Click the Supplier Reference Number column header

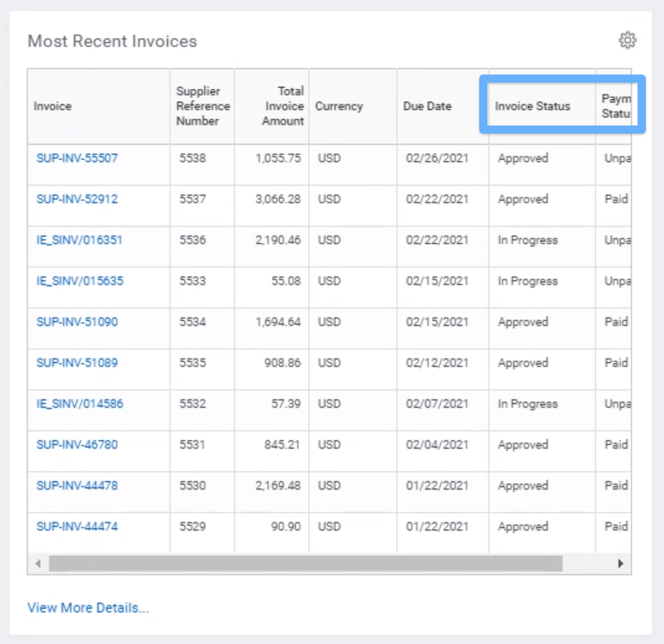pyautogui.click(x=203, y=106)
